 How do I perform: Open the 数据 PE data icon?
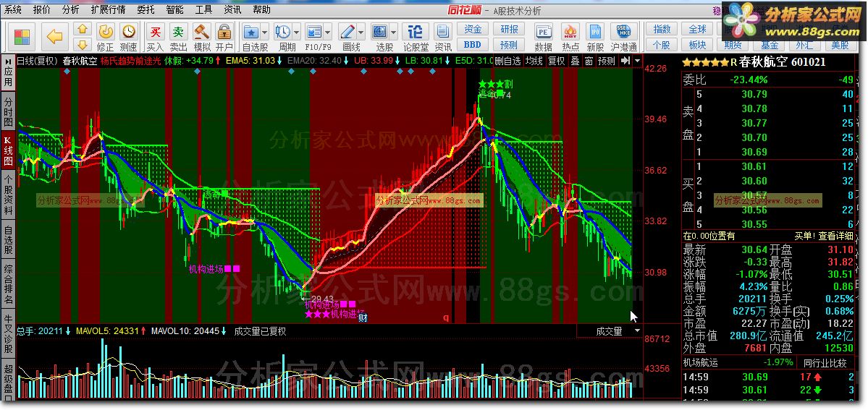[544, 37]
